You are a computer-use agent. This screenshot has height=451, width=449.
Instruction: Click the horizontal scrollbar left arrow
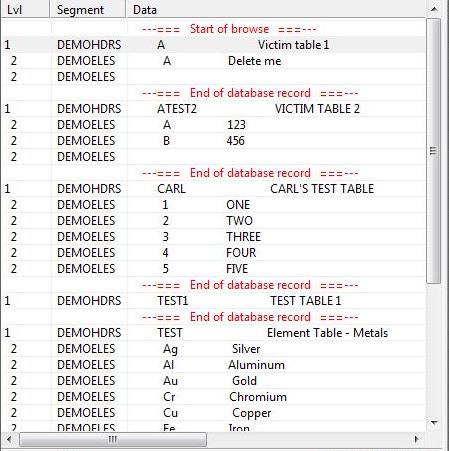[9, 439]
